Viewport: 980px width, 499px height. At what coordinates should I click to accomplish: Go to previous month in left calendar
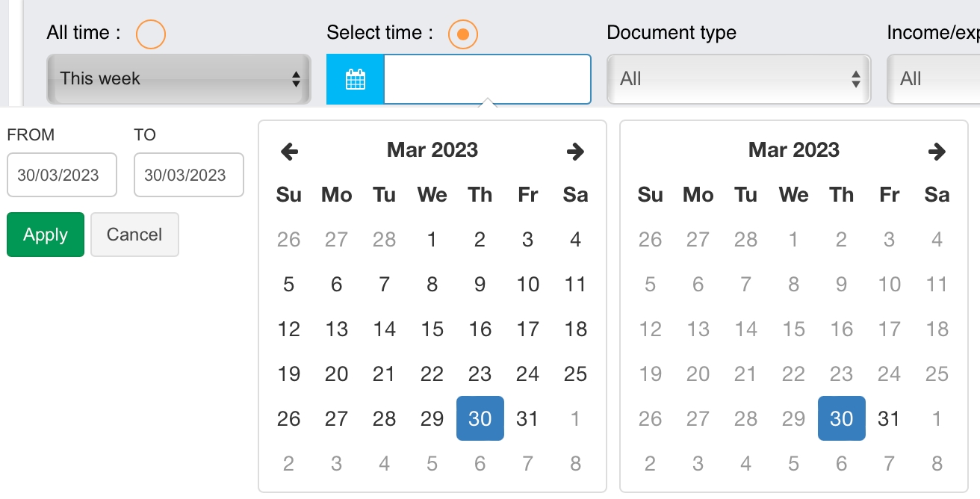(289, 152)
